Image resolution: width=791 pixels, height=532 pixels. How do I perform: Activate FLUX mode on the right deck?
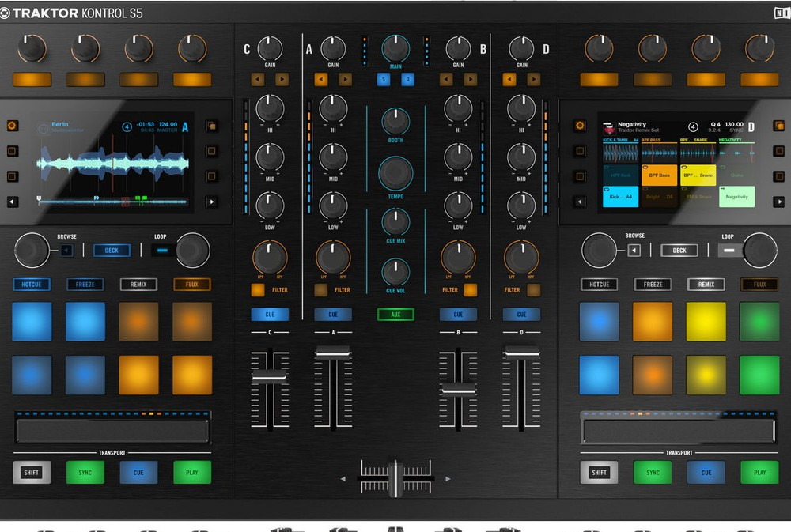[x=759, y=285]
